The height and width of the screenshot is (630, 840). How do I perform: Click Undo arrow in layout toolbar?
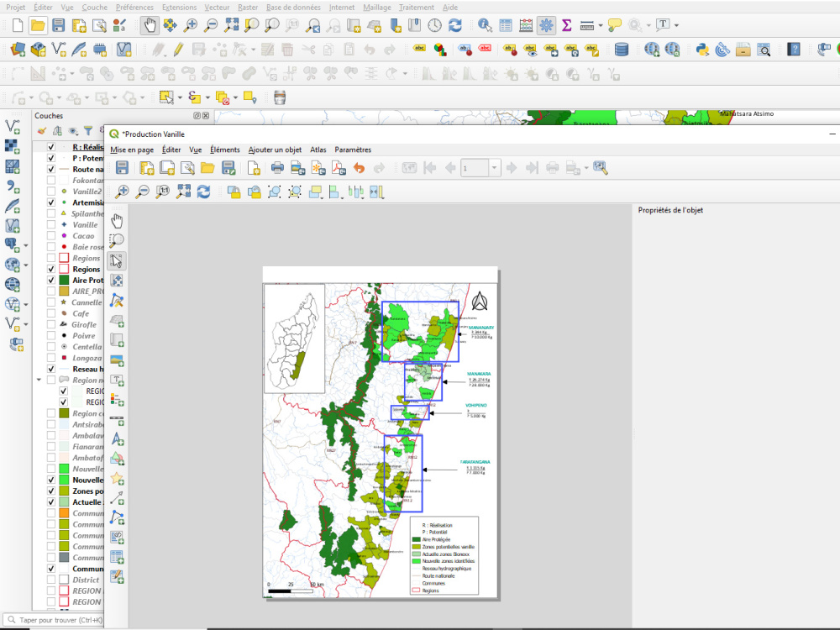coord(359,168)
